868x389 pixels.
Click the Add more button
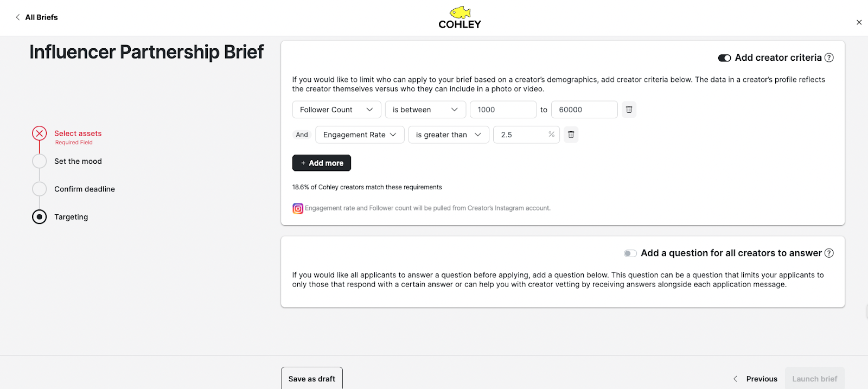pos(322,163)
